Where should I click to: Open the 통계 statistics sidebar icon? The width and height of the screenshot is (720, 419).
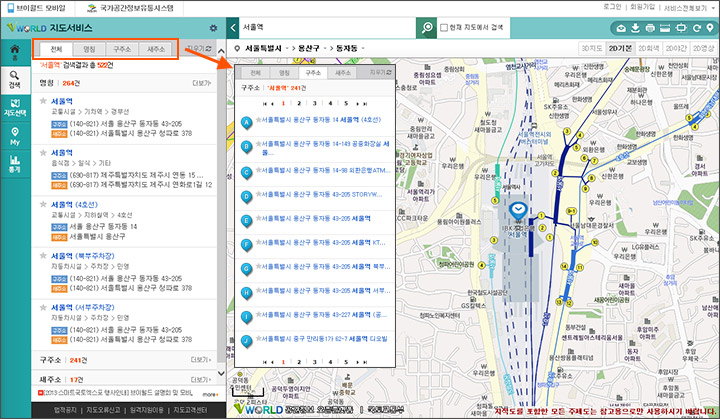(x=15, y=164)
